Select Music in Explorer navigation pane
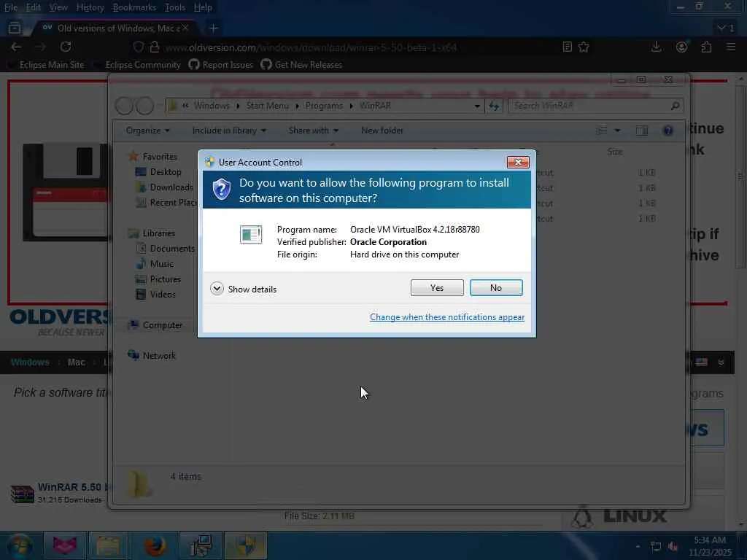 click(155, 264)
